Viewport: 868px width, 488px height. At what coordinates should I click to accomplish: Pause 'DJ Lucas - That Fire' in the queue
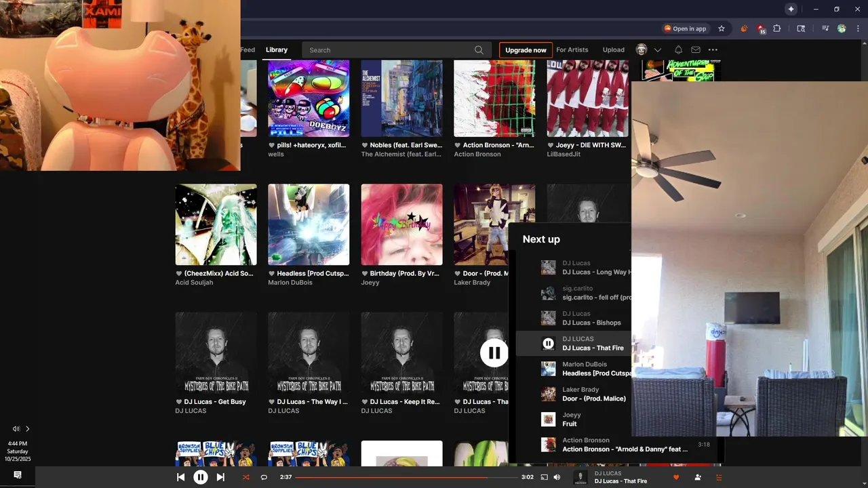coord(549,344)
